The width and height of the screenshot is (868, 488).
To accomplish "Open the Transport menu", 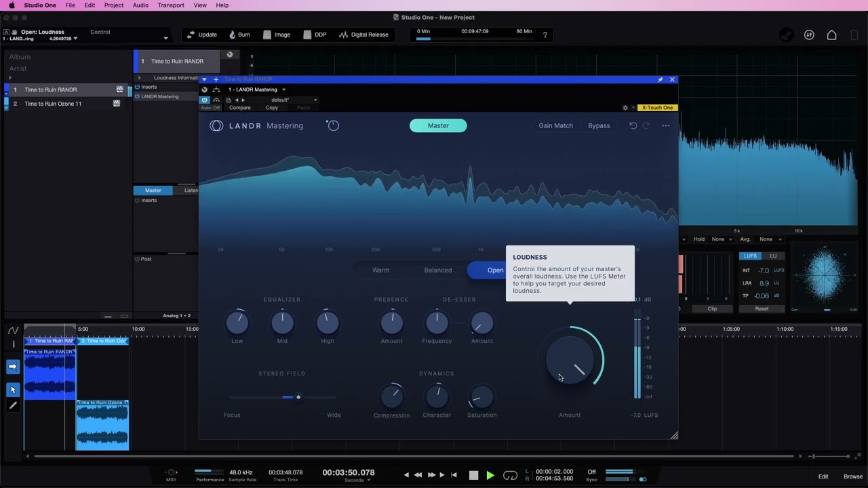I will point(171,5).
